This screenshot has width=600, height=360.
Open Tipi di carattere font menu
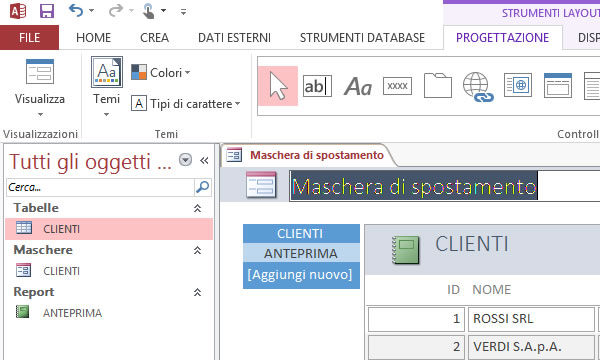point(186,104)
